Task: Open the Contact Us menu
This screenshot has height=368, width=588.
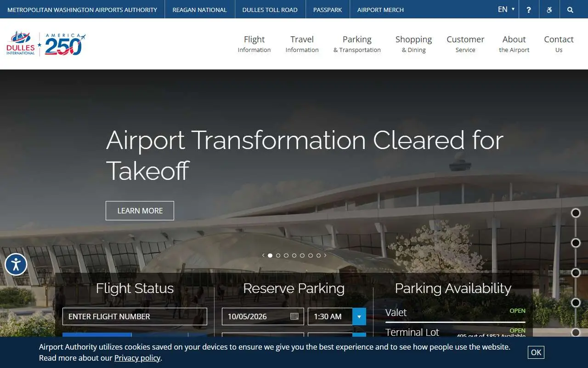Action: [559, 44]
